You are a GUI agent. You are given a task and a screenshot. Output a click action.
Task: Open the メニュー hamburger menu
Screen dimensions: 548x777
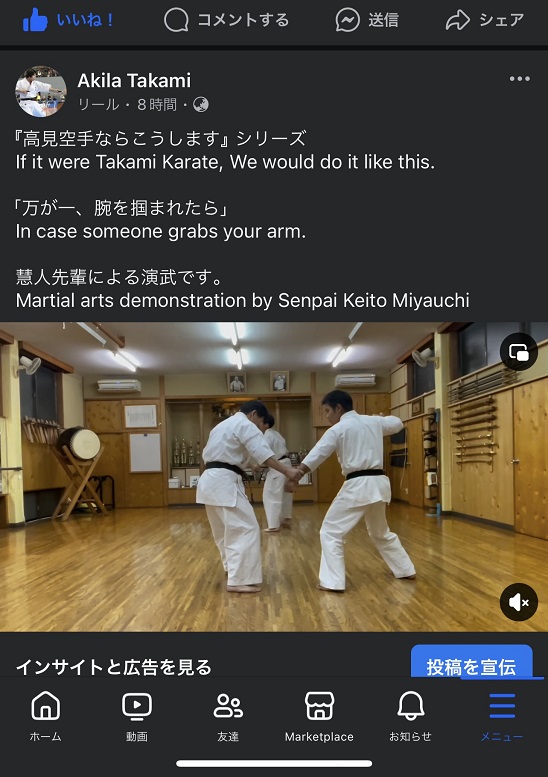502,715
